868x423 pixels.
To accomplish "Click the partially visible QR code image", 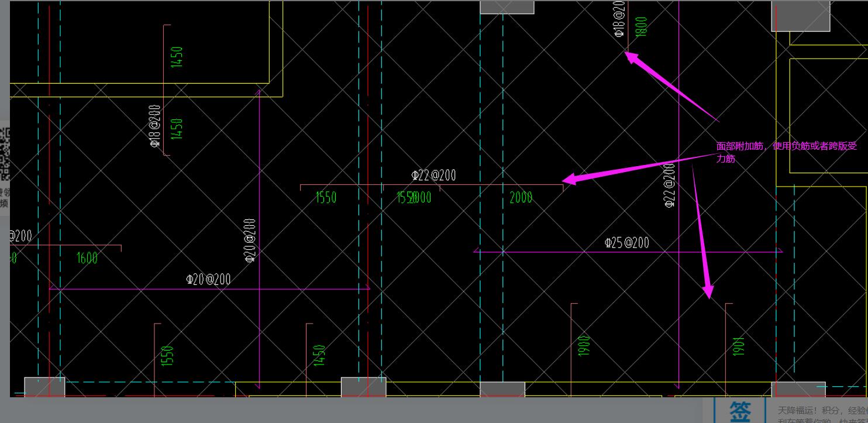I will [x=5, y=154].
